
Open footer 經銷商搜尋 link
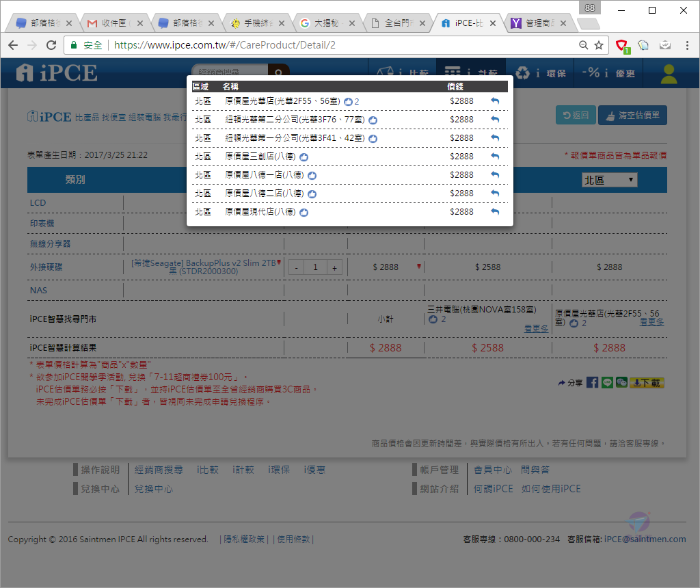click(x=159, y=470)
